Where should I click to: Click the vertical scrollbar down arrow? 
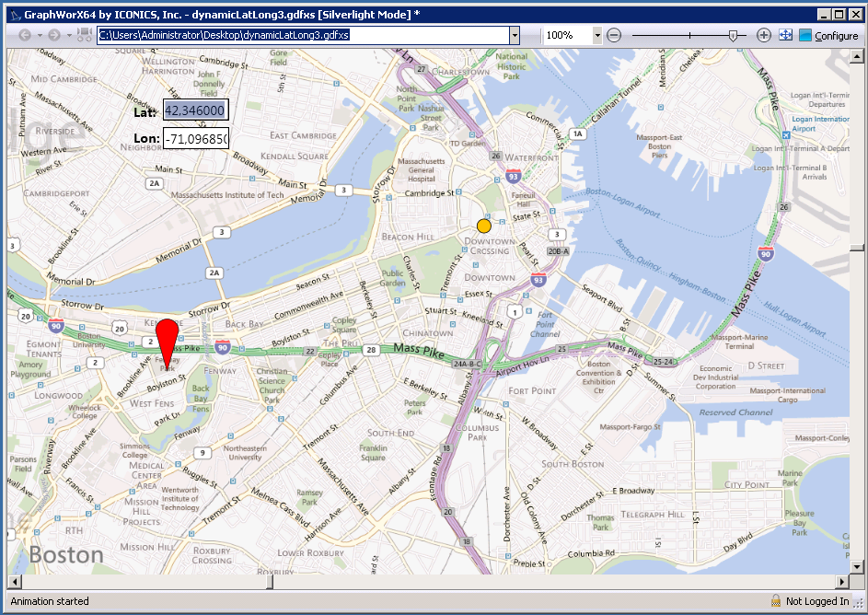point(857,567)
